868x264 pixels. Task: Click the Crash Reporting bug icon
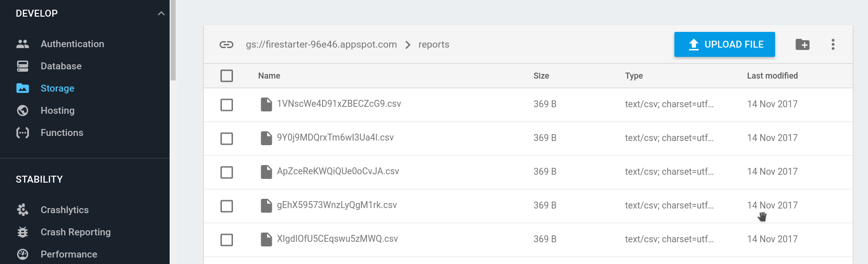pyautogui.click(x=22, y=232)
